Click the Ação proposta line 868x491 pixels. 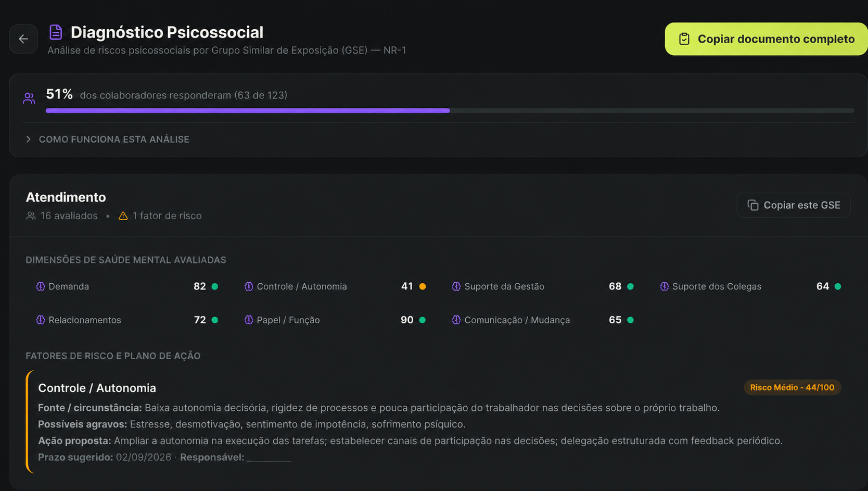(411, 441)
